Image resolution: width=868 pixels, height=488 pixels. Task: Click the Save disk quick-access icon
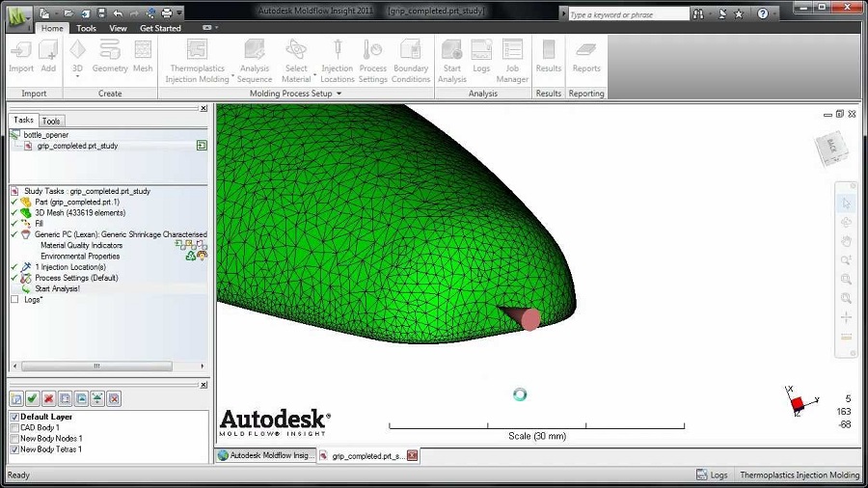click(102, 14)
